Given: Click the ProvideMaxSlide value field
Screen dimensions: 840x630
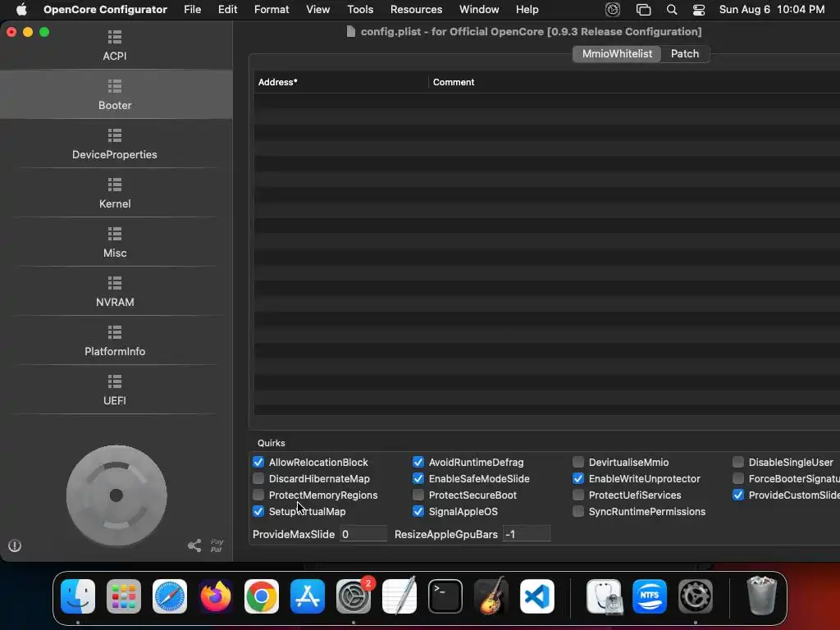Looking at the screenshot, I should click(363, 534).
